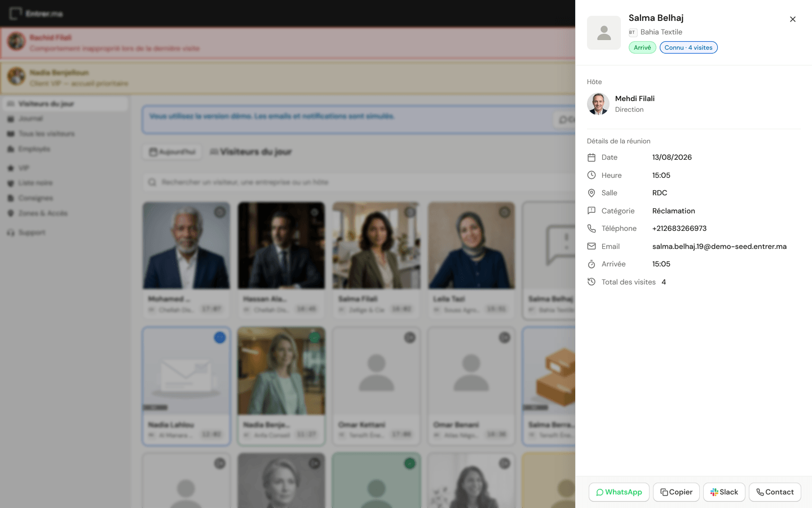
Task: Select the date value "13/08/2026"
Action: pyautogui.click(x=672, y=157)
